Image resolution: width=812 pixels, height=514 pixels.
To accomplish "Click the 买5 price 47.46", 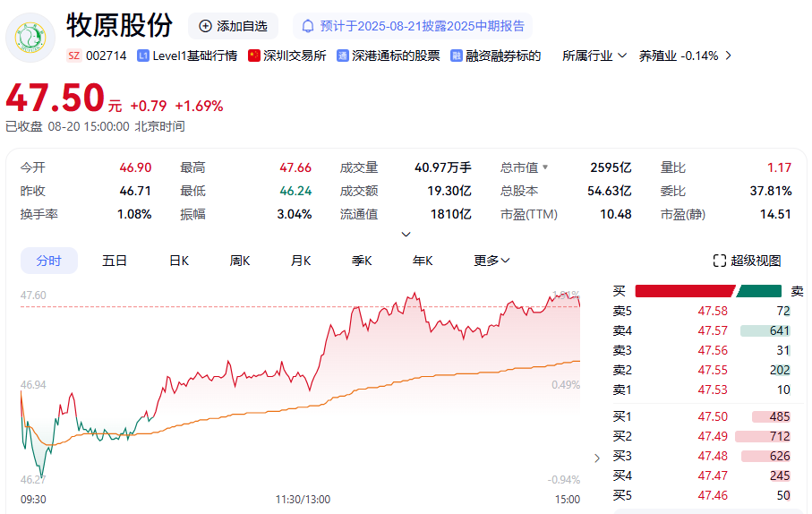I will [713, 495].
